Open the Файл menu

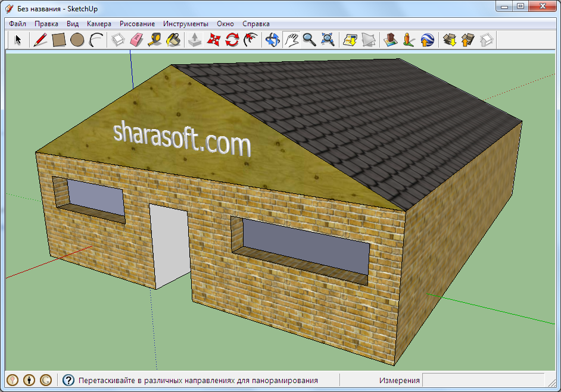tap(17, 24)
